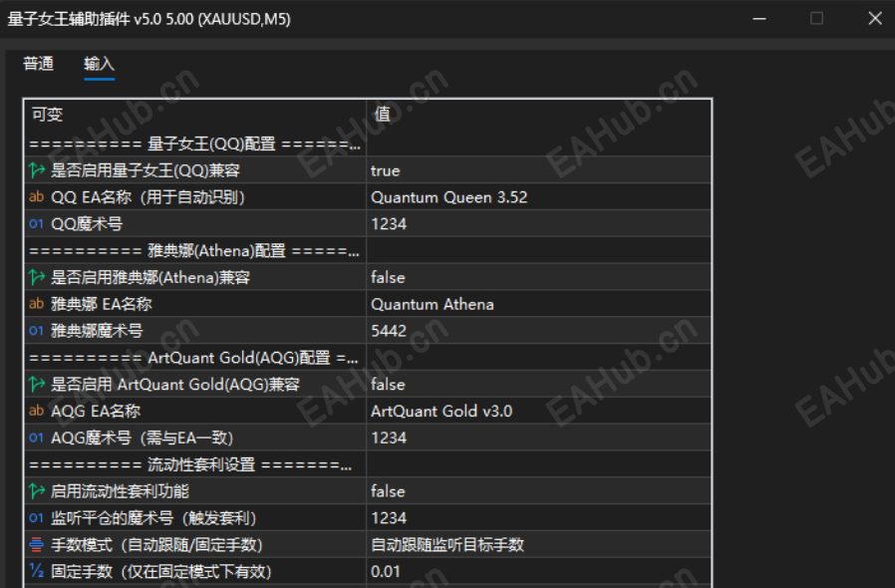
Task: Click the ½ double icon beside 固定手数
Action: point(37,571)
